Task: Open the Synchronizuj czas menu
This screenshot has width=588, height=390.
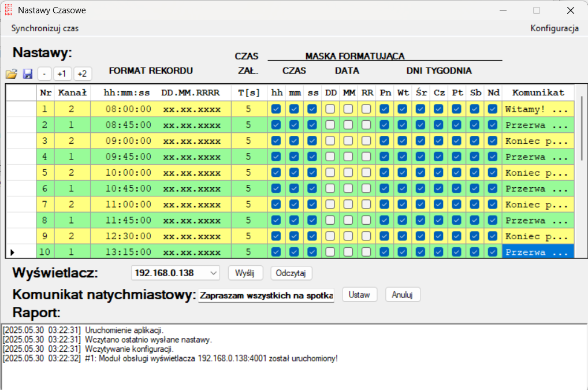Action: point(45,28)
